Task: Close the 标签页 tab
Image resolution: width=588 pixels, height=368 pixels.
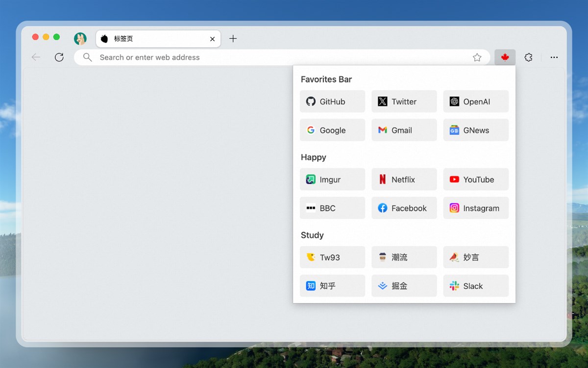Action: (212, 39)
